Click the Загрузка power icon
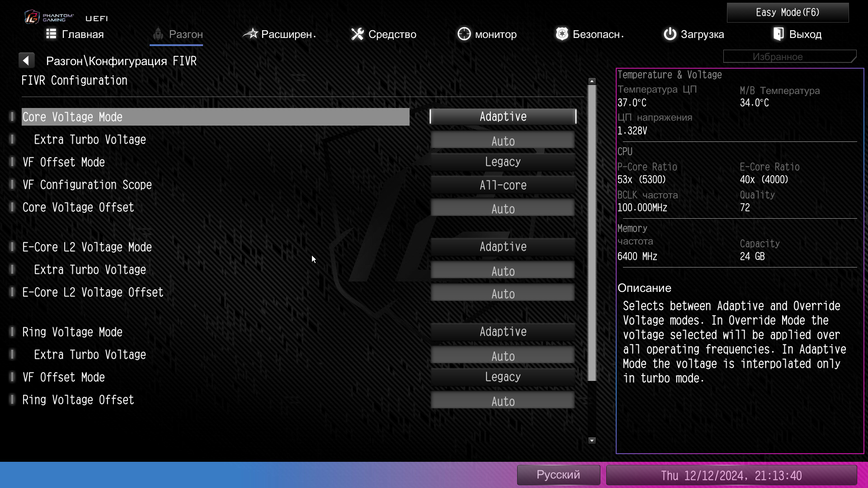 tap(670, 34)
